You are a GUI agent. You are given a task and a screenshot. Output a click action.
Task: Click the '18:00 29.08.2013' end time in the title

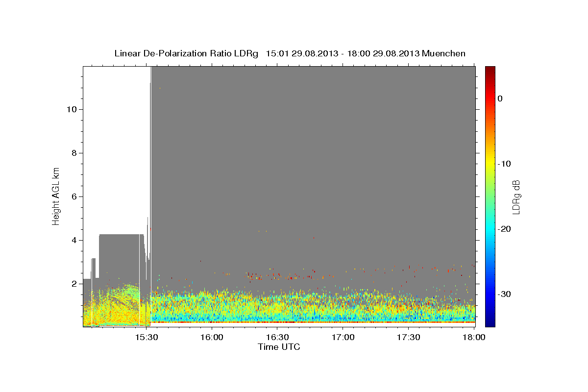(x=383, y=53)
